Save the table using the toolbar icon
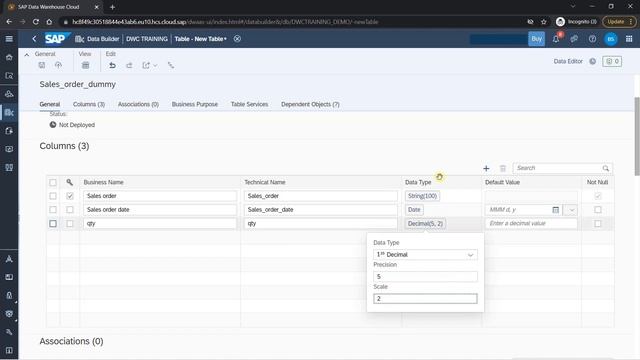640x360 pixels. [x=42, y=65]
